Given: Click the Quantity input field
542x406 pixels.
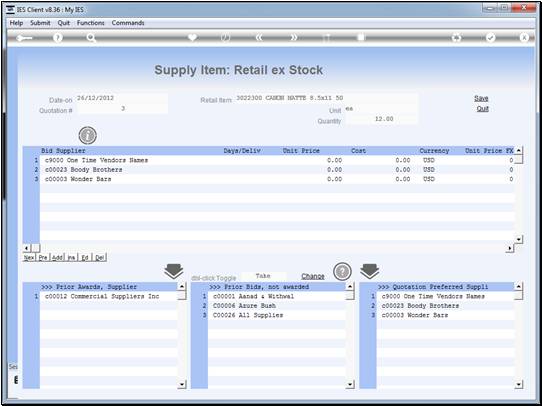Looking at the screenshot, I should 382,119.
